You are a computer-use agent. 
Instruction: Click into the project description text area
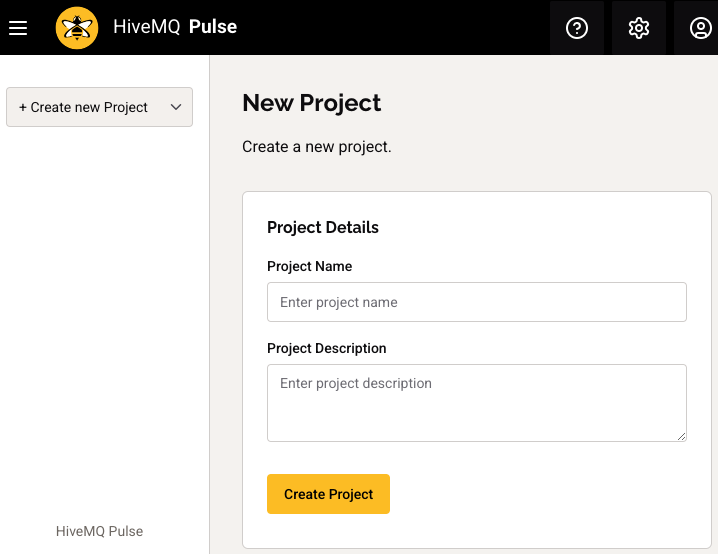click(476, 402)
